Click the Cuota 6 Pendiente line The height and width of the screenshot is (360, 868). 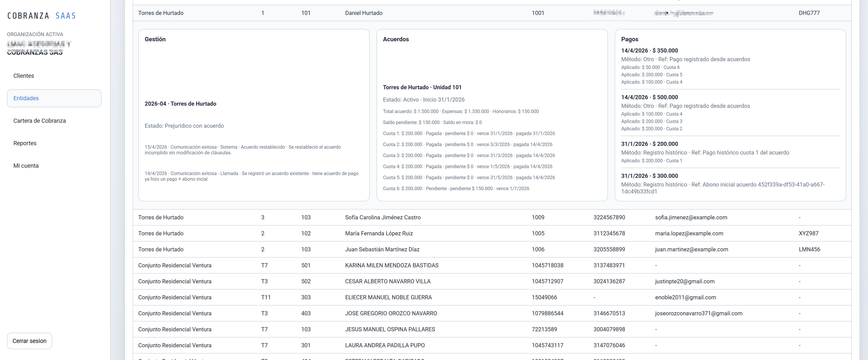pyautogui.click(x=456, y=188)
